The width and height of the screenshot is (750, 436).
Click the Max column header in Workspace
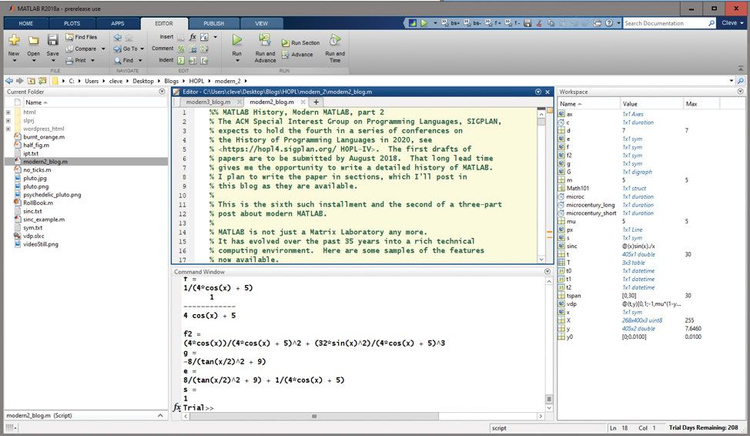(x=692, y=103)
